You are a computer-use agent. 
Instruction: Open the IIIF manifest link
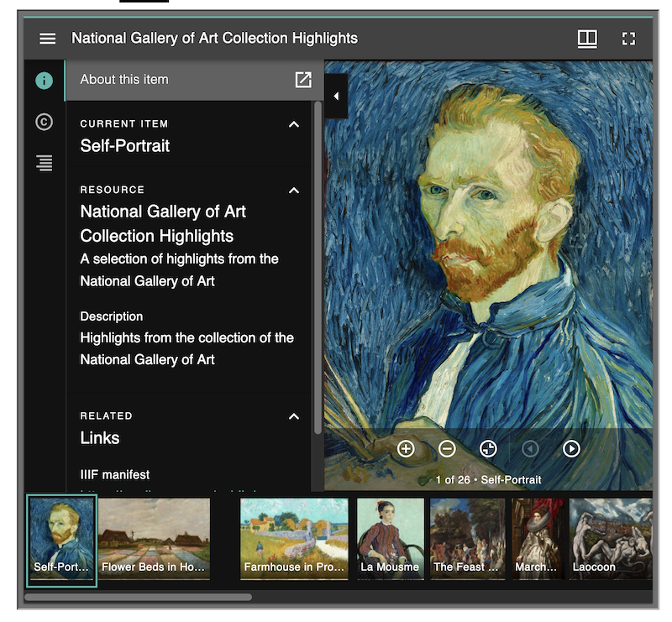tap(115, 474)
